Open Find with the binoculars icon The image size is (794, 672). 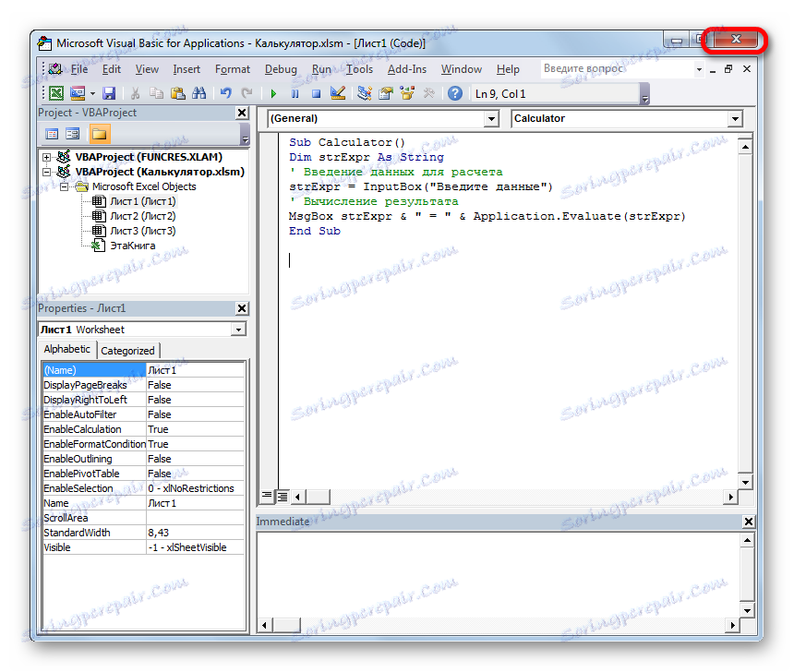199,93
